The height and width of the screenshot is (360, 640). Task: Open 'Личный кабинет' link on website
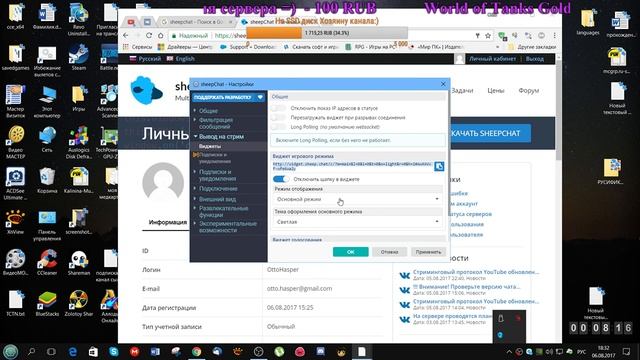point(492,59)
